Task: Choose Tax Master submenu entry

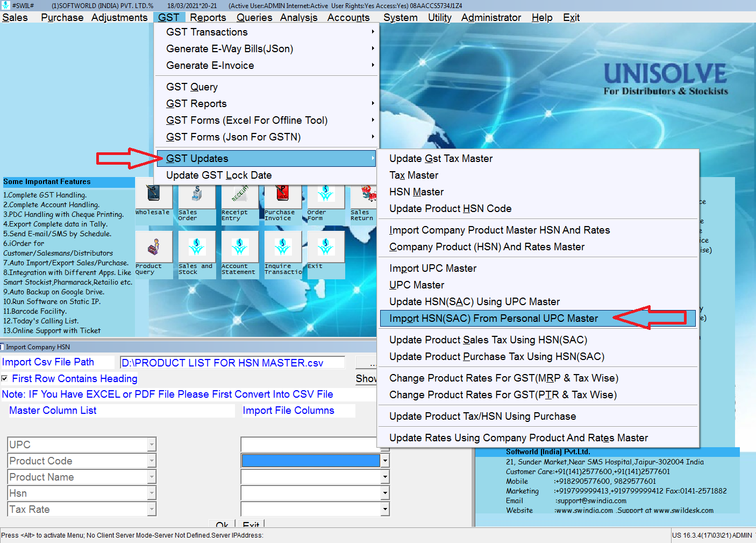Action: (x=538, y=175)
